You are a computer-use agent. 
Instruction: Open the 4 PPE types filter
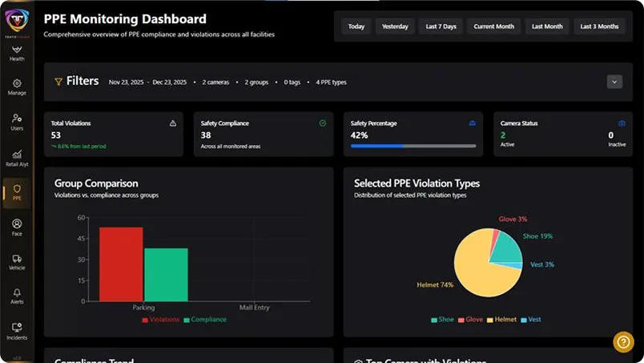click(331, 82)
